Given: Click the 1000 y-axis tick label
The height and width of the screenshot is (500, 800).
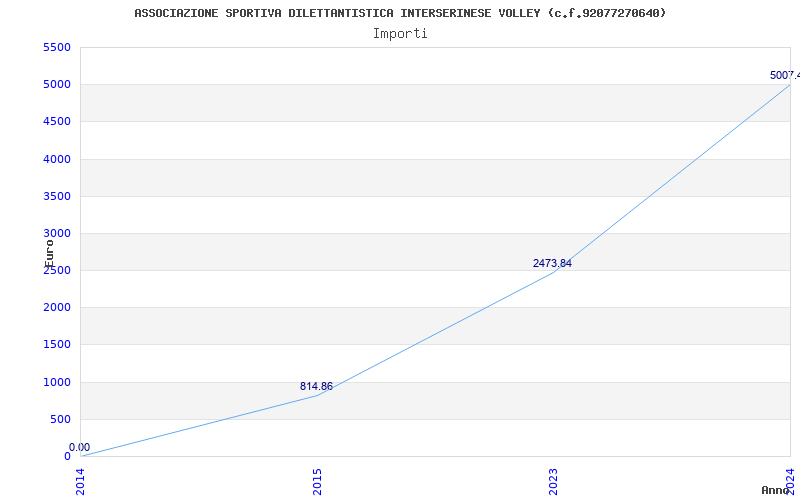Looking at the screenshot, I should click(57, 382).
